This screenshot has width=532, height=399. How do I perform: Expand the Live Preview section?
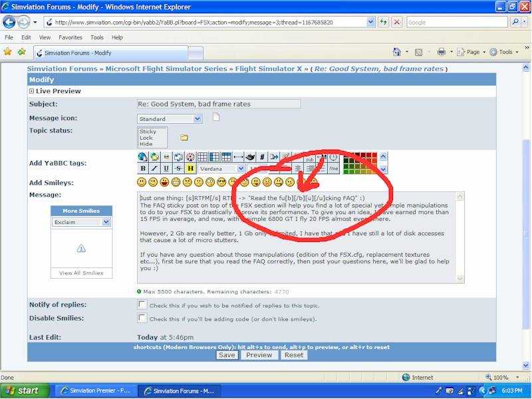31,91
